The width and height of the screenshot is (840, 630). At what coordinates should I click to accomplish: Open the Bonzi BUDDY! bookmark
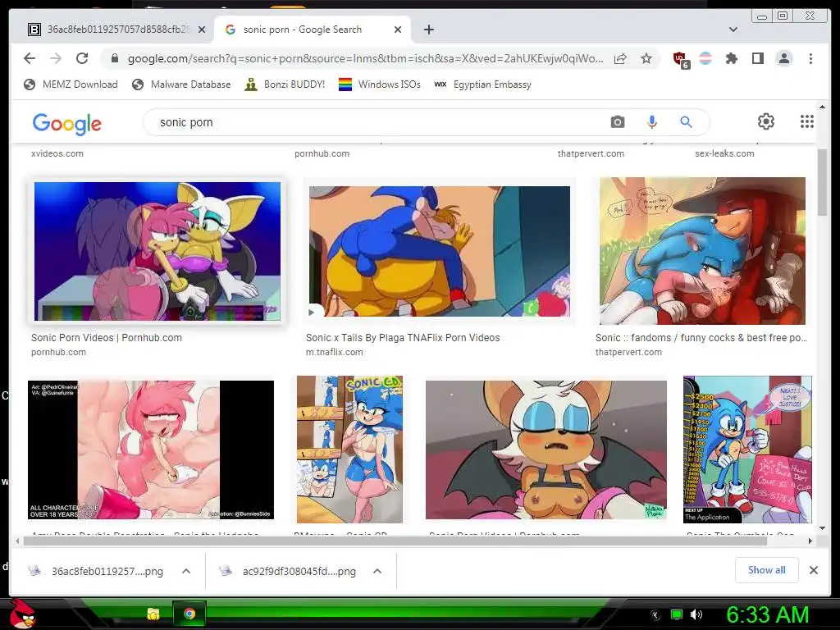(285, 84)
